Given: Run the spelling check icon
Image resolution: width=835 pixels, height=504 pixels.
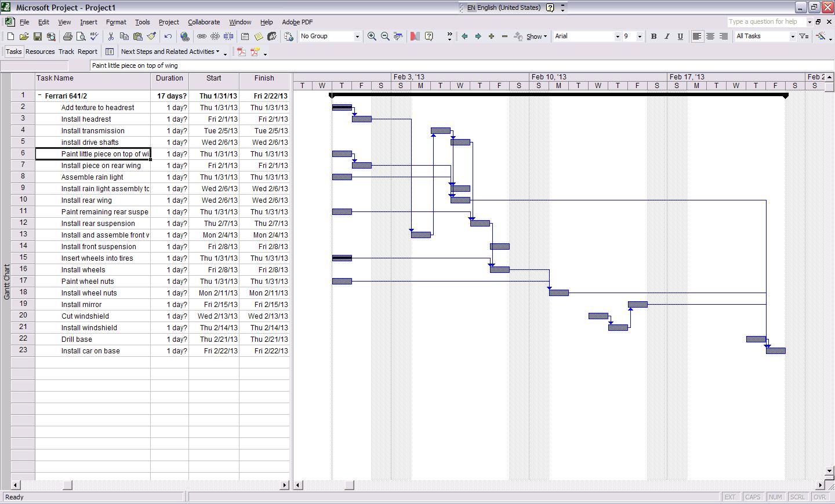Looking at the screenshot, I should click(x=95, y=36).
